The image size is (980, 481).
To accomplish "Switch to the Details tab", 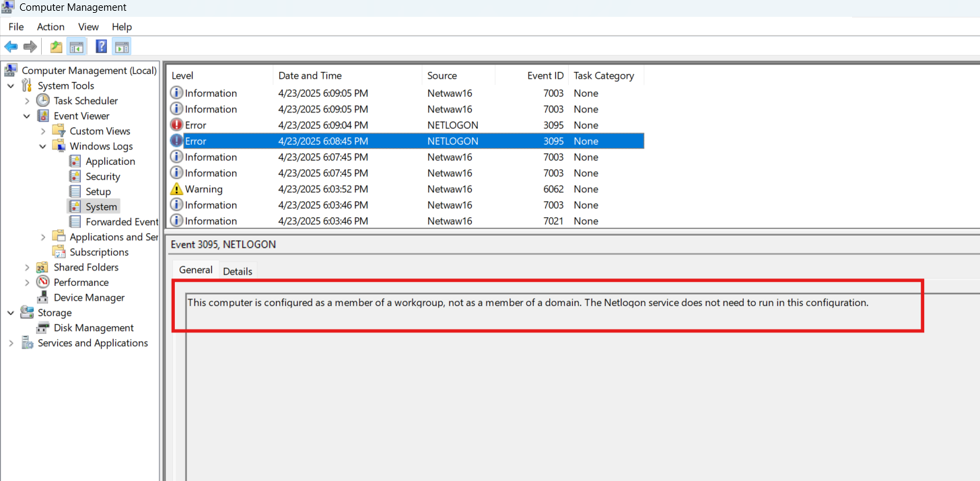I will point(238,271).
